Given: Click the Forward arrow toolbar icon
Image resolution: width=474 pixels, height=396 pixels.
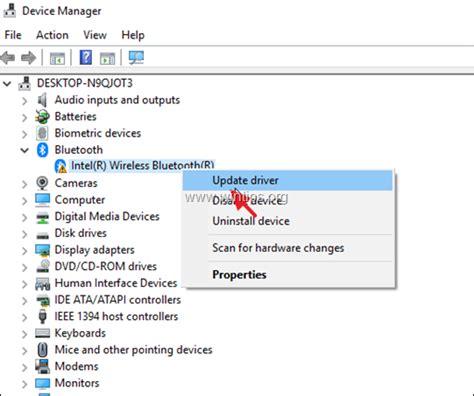Looking at the screenshot, I should (x=28, y=58).
